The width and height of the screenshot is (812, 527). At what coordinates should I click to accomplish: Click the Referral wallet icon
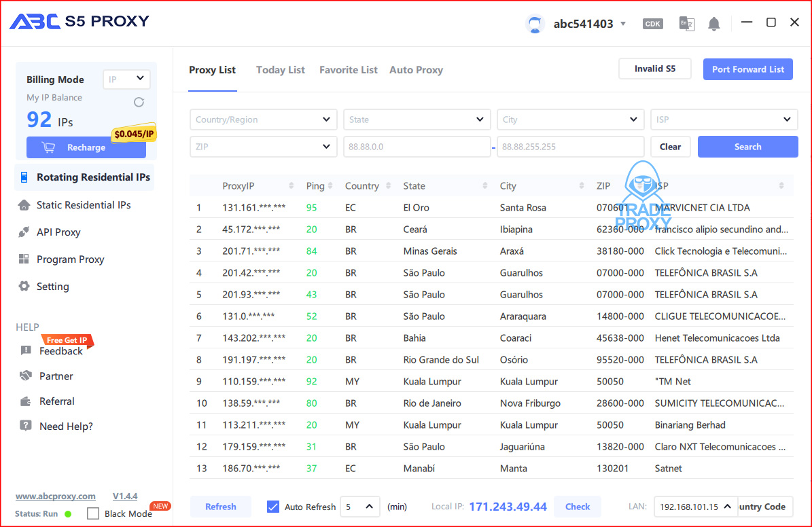pos(25,401)
